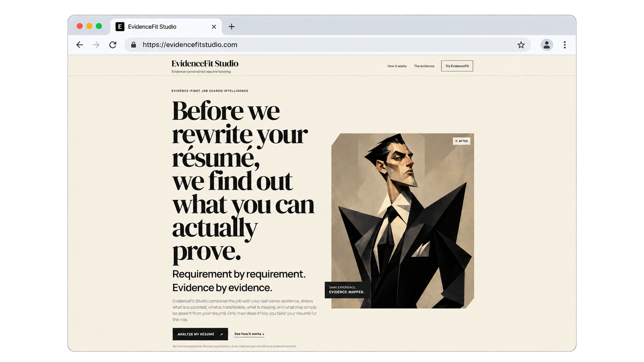Click the Try EvidenceFit button
This screenshot has width=644, height=362.
click(457, 66)
